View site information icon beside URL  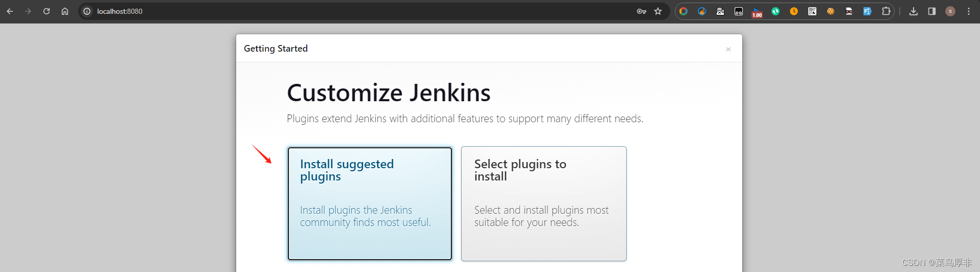click(87, 11)
